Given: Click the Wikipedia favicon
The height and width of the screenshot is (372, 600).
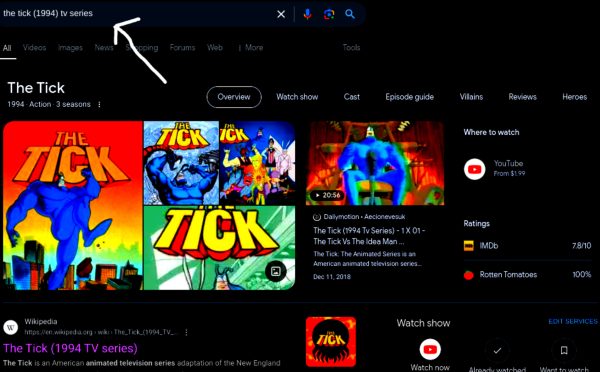Looking at the screenshot, I should (x=11, y=327).
